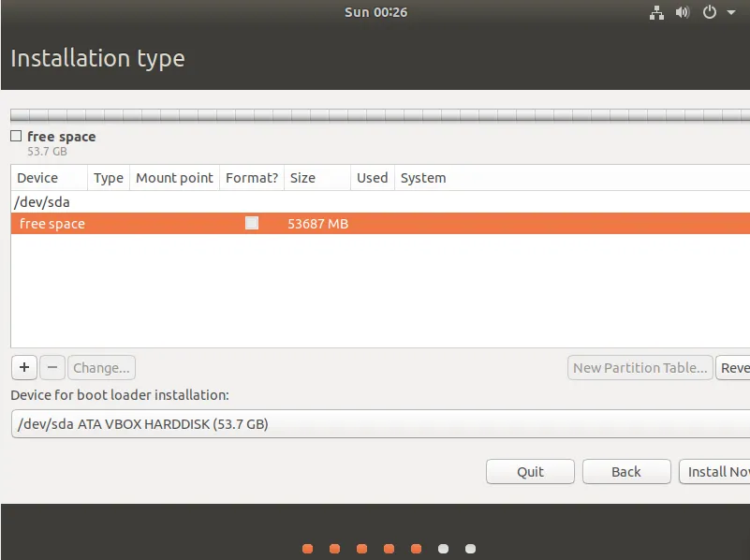The height and width of the screenshot is (560, 750).
Task: Click the power icon in the top bar
Action: (x=709, y=12)
